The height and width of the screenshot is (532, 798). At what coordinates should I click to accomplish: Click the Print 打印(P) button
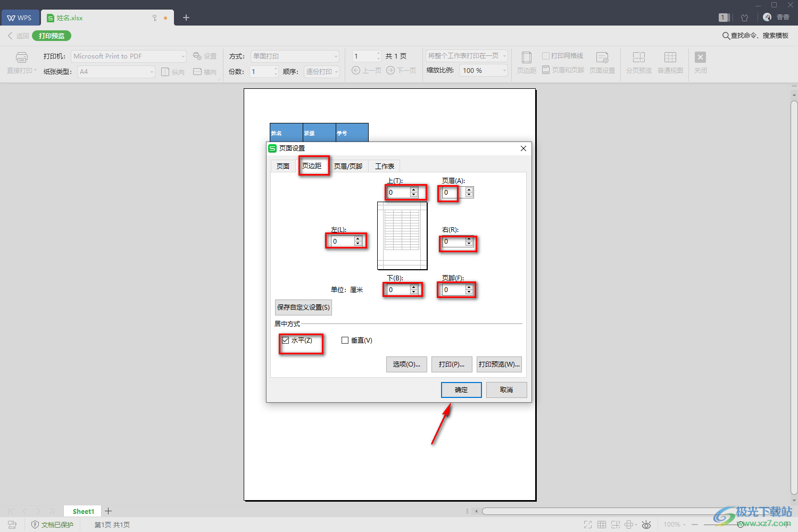tap(452, 364)
